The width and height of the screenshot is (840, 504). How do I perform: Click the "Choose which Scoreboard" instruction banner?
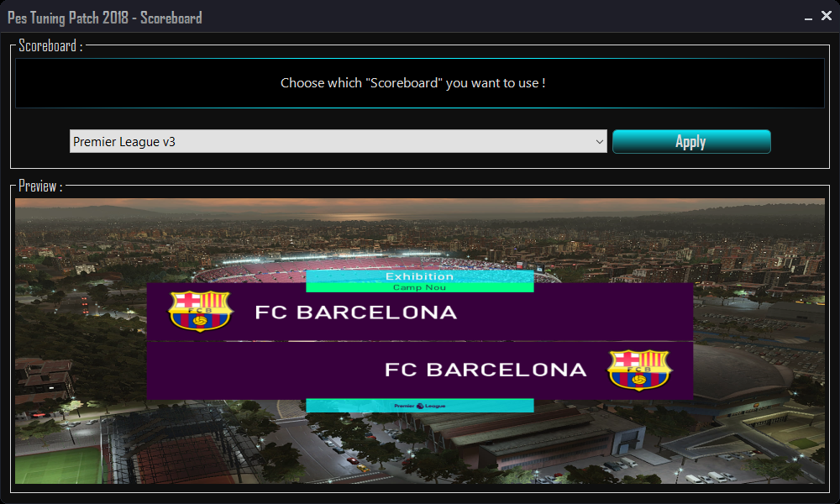pyautogui.click(x=420, y=83)
